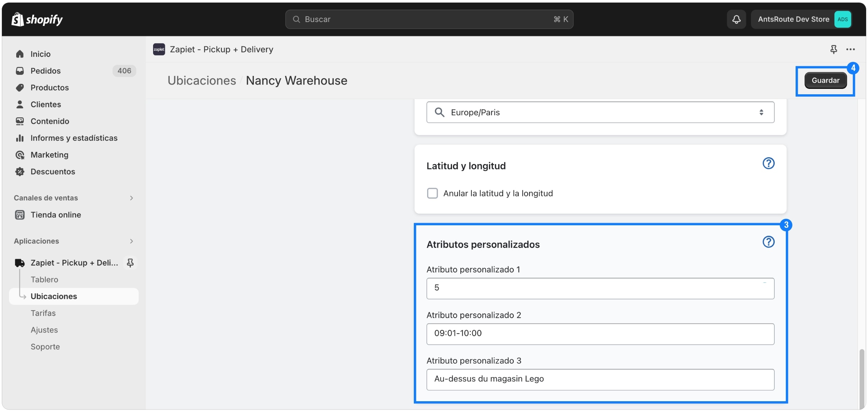This screenshot has height=412, width=868.
Task: Open Informes y estadísticas
Action: (x=74, y=138)
